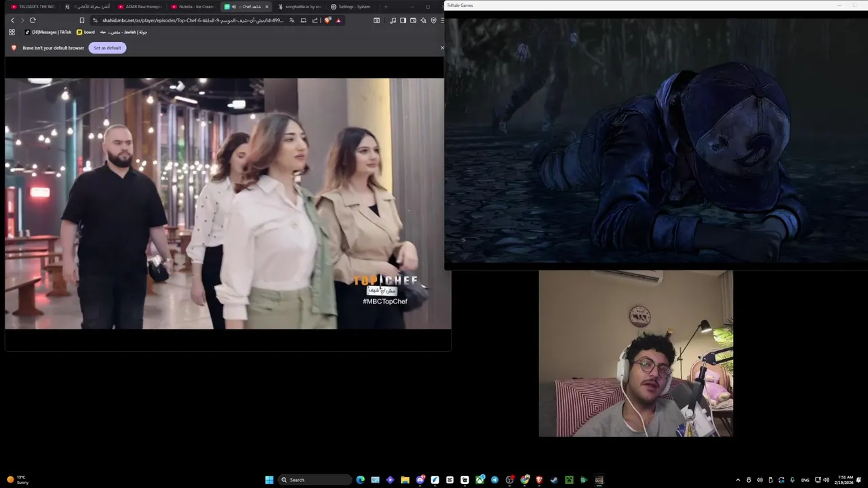Image resolution: width=868 pixels, height=488 pixels.
Task: Show hidden system tray icons chevron
Action: point(738,480)
